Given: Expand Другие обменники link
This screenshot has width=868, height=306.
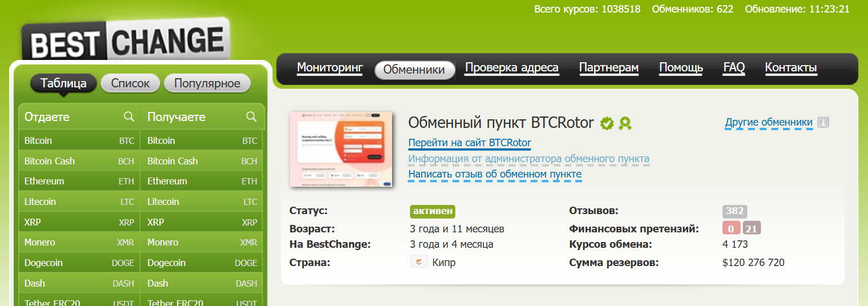Looking at the screenshot, I should point(769,122).
